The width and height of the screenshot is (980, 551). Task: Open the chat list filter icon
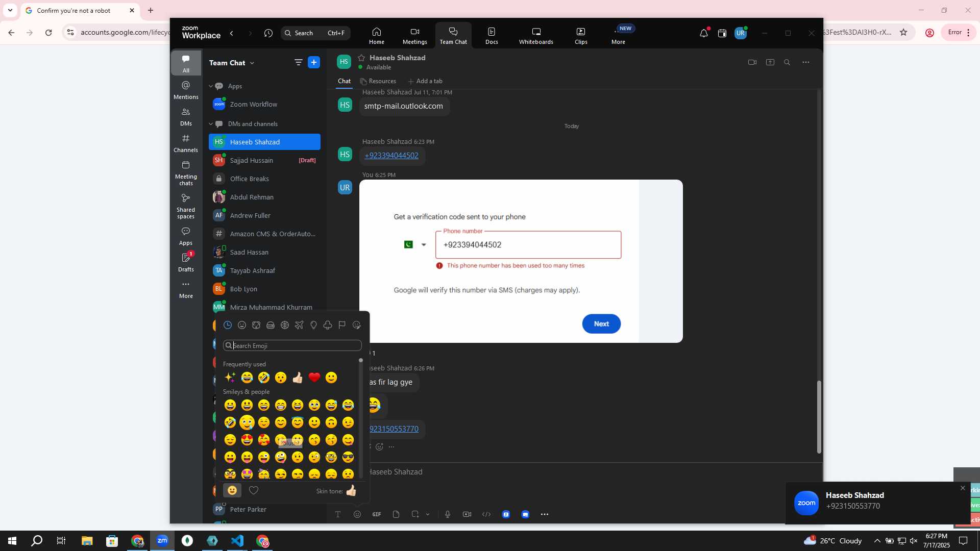[x=299, y=62]
